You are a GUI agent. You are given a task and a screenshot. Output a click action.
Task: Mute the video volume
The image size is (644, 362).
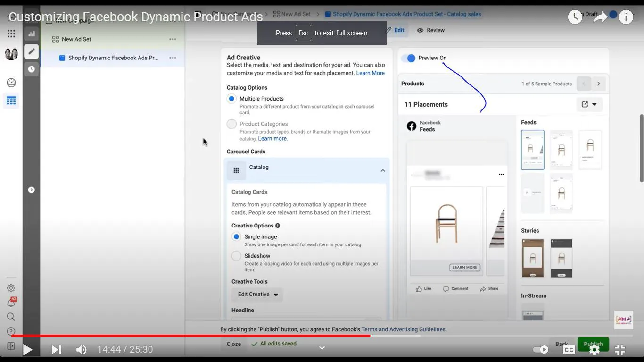[81, 350]
